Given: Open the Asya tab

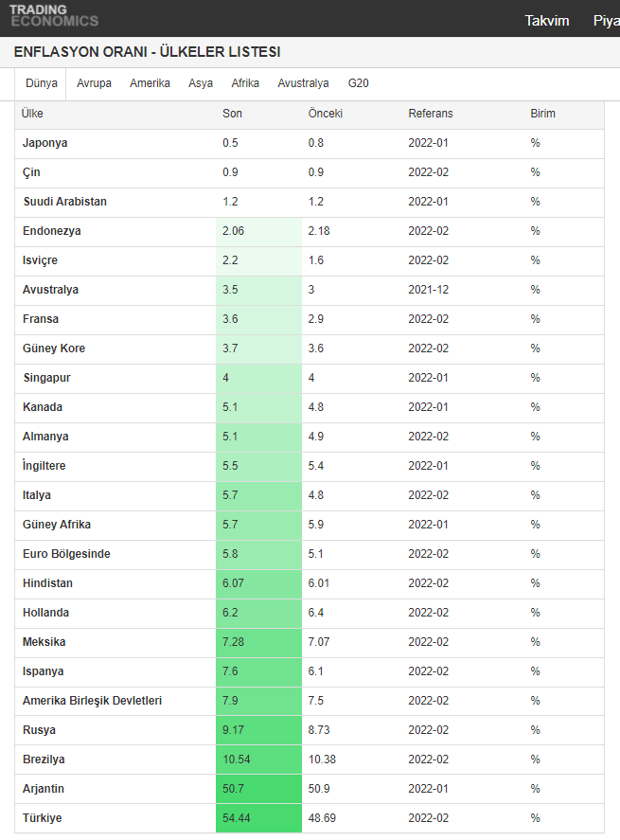Looking at the screenshot, I should [x=201, y=83].
